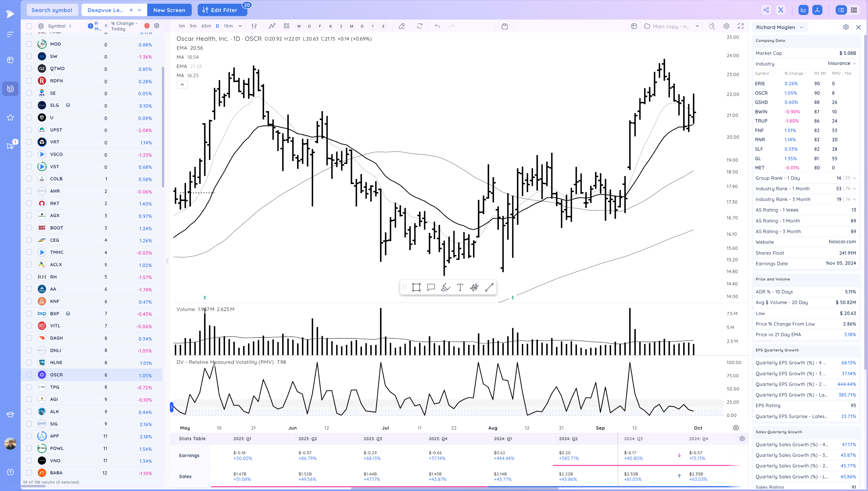
Task: Check the box for BABA row
Action: tap(29, 473)
